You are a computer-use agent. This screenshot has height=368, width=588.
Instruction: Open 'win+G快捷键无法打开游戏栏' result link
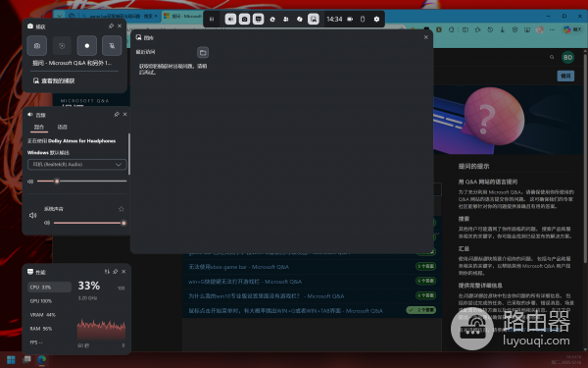(245, 282)
